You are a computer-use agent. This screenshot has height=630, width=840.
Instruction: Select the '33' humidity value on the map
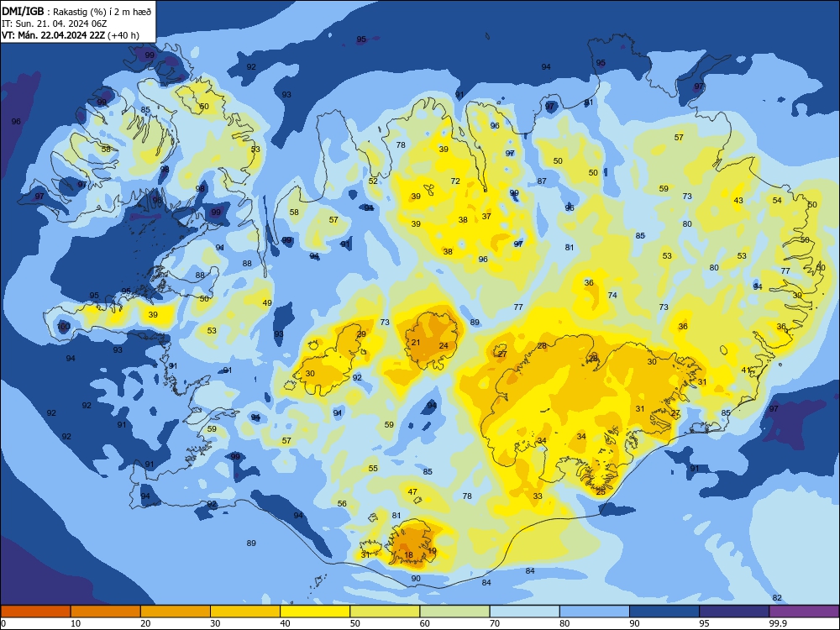pyautogui.click(x=538, y=496)
